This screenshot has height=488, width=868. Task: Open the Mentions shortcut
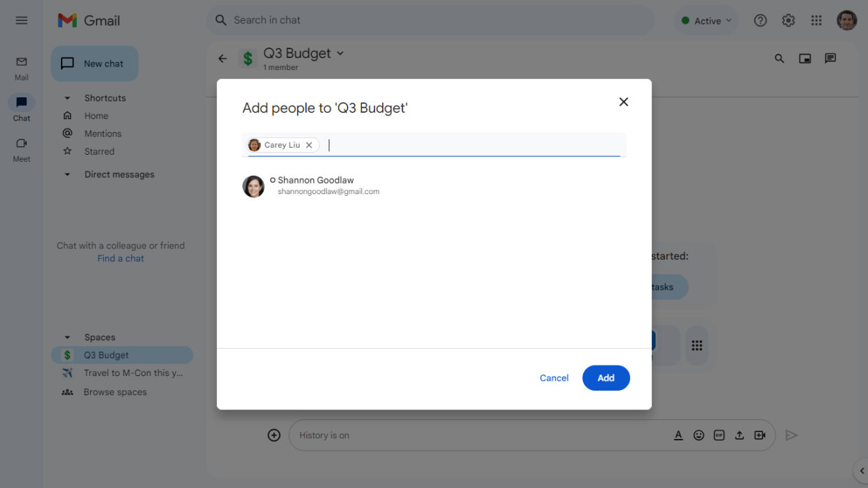click(x=101, y=133)
